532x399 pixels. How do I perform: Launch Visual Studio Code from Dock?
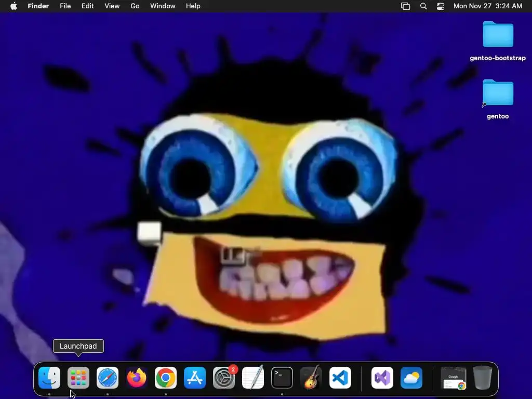tap(340, 378)
